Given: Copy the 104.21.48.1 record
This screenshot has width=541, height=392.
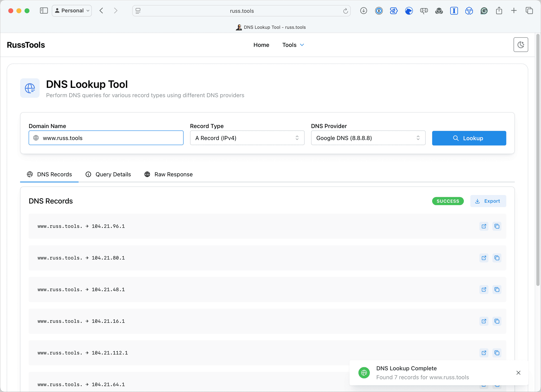Looking at the screenshot, I should 497,290.
